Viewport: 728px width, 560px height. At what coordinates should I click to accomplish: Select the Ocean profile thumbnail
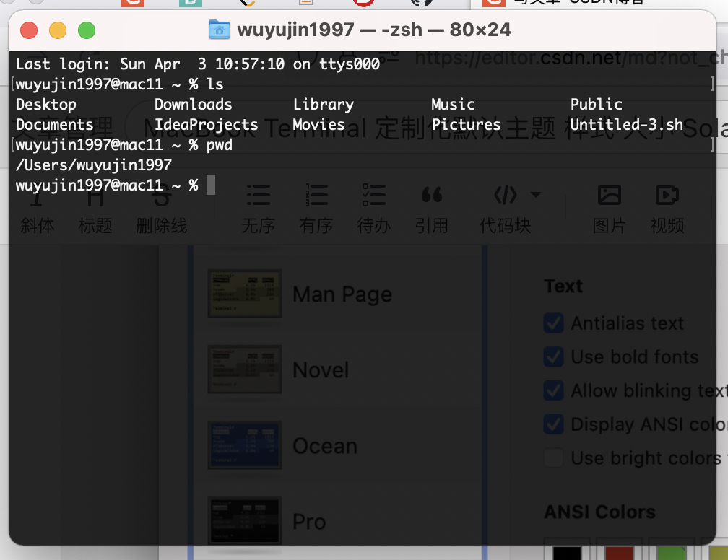click(x=245, y=445)
